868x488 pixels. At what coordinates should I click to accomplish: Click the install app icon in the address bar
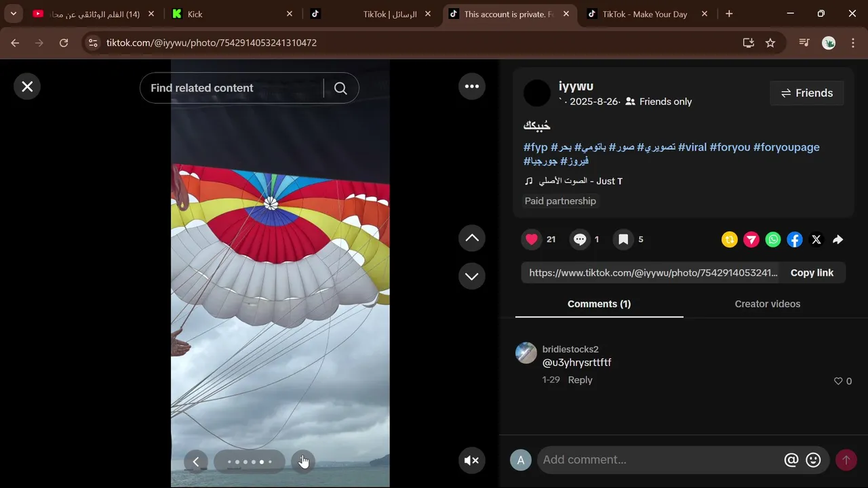749,43
